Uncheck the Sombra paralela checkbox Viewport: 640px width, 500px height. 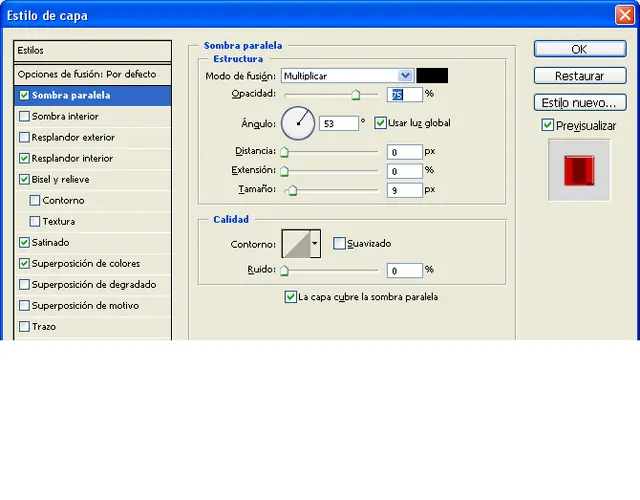tap(24, 95)
